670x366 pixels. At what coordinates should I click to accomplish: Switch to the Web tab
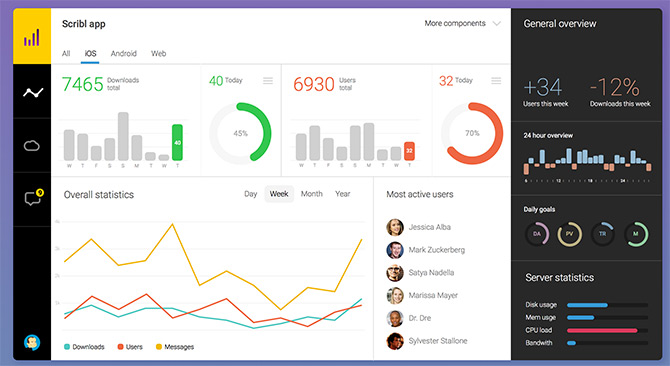click(x=159, y=53)
